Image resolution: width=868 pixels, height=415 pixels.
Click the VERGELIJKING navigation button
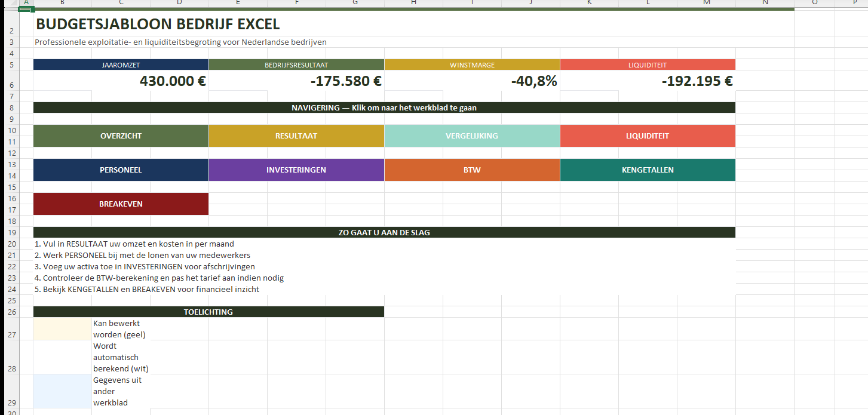472,136
